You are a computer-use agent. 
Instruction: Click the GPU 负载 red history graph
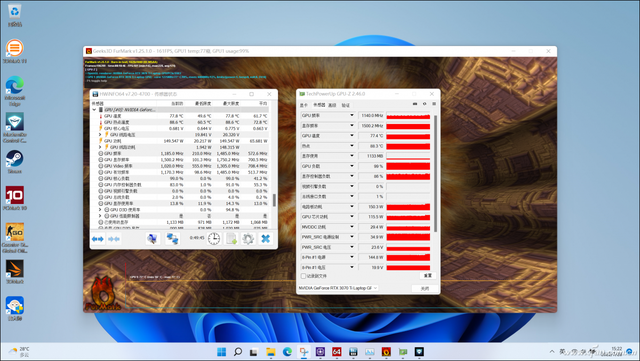coord(408,166)
